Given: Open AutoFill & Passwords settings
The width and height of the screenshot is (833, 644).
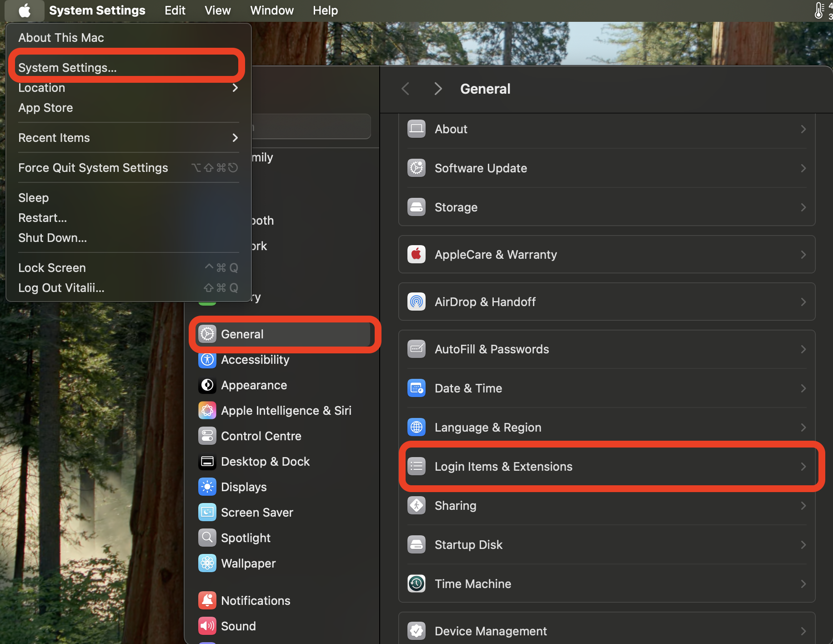Looking at the screenshot, I should [607, 349].
